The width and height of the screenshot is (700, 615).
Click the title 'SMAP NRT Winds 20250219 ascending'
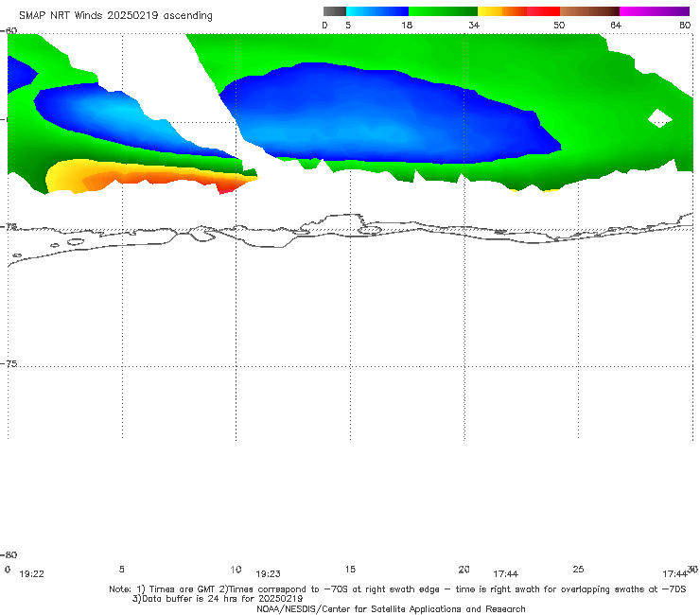click(x=115, y=16)
